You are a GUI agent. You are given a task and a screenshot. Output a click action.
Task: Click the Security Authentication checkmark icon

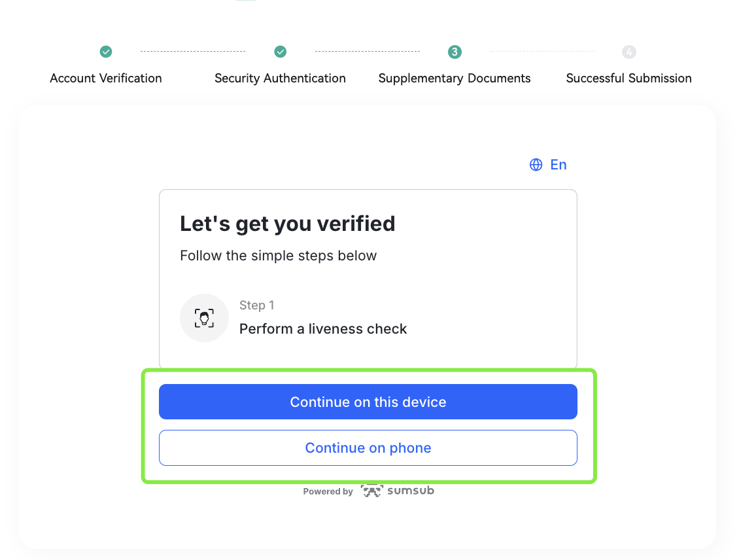click(x=281, y=52)
